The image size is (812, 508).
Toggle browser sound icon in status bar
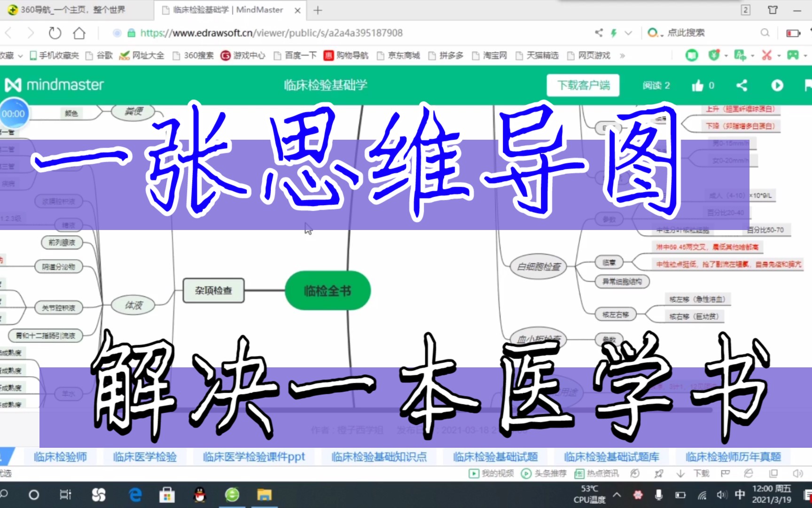pos(797,473)
